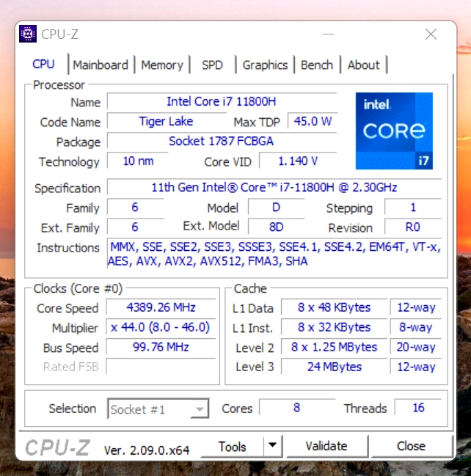Select the CPU tab
This screenshot has width=471, height=476.
point(44,65)
